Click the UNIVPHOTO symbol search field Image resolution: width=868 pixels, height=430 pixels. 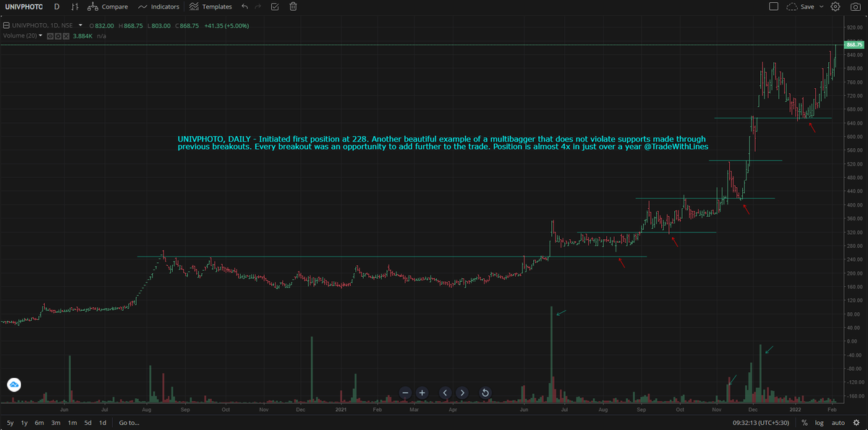[23, 7]
